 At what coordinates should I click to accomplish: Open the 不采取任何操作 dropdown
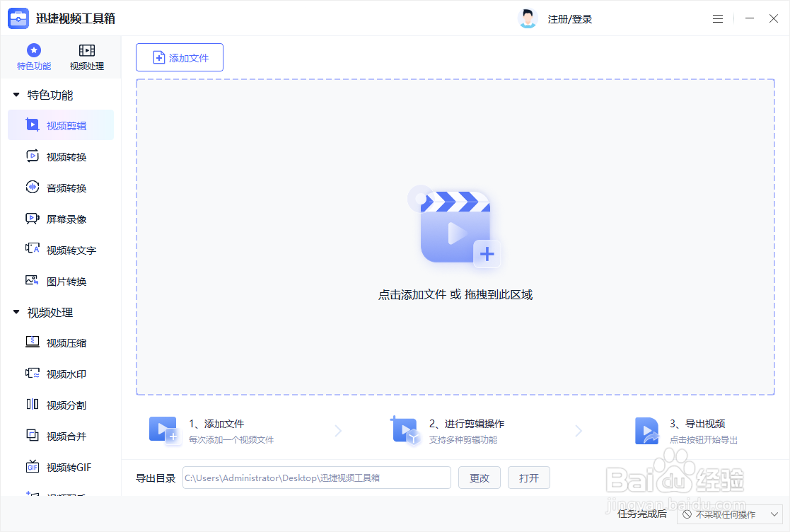(730, 514)
